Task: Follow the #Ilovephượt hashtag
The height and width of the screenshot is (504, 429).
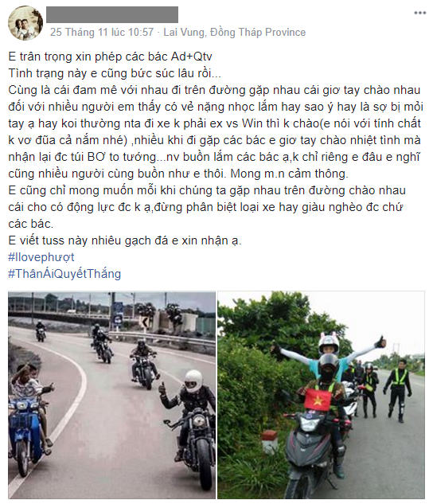Action: pyautogui.click(x=41, y=257)
